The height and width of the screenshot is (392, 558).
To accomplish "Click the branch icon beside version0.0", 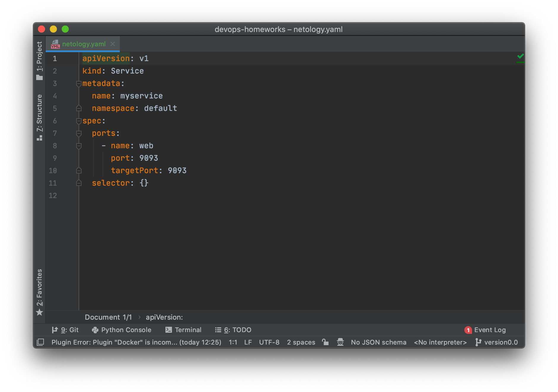I will 478,342.
